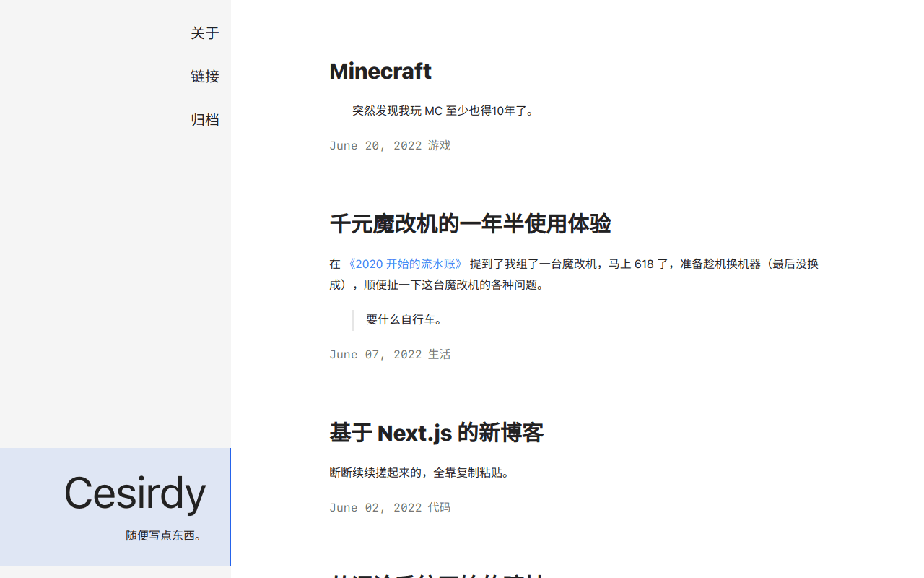The height and width of the screenshot is (578, 924).
Task: Click the June 02, 2022 date
Action: coord(375,507)
